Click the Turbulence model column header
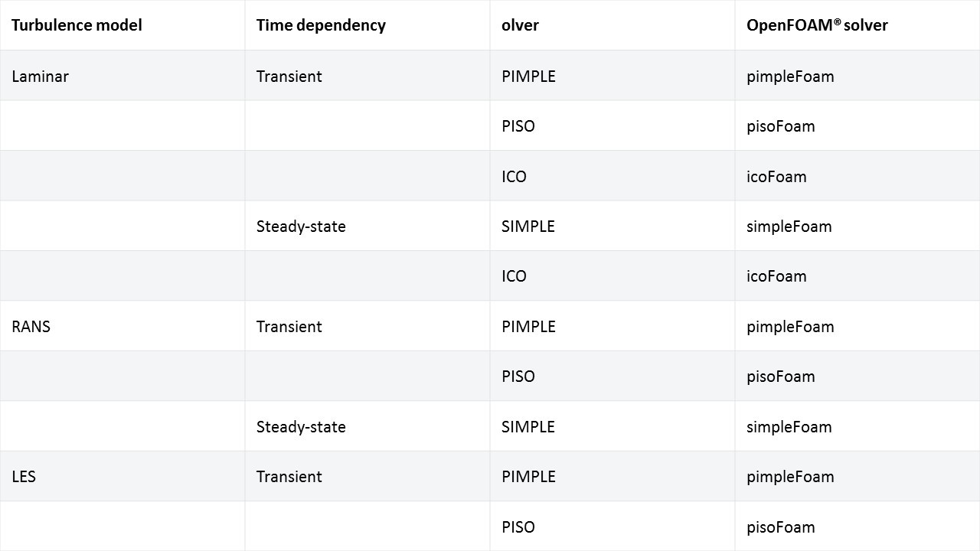 pos(77,25)
